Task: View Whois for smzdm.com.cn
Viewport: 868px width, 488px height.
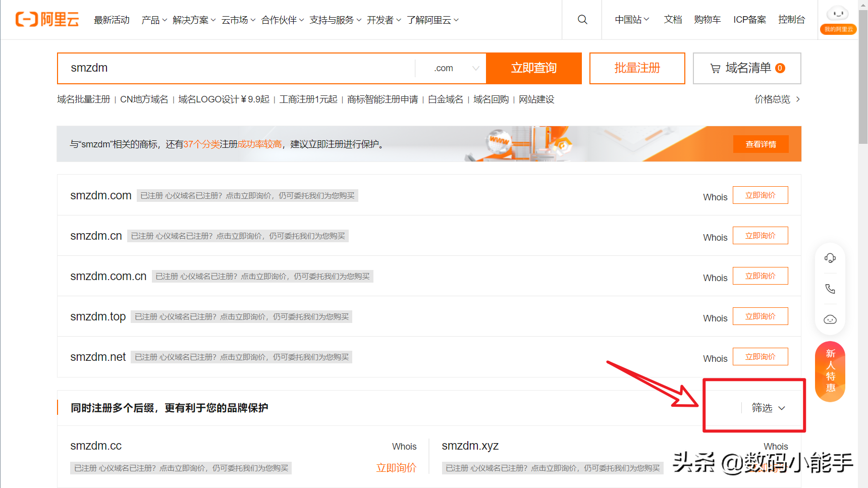Action: tap(715, 278)
